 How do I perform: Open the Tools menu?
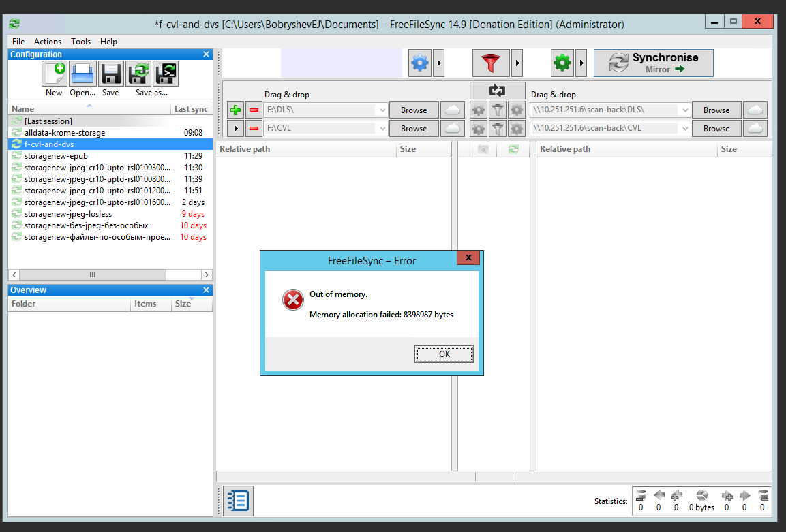click(80, 42)
